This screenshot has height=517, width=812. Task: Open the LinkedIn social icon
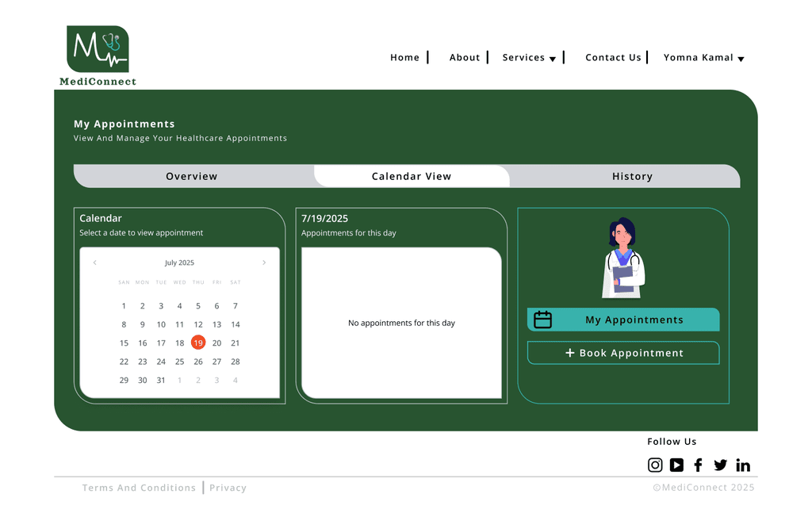(x=742, y=465)
